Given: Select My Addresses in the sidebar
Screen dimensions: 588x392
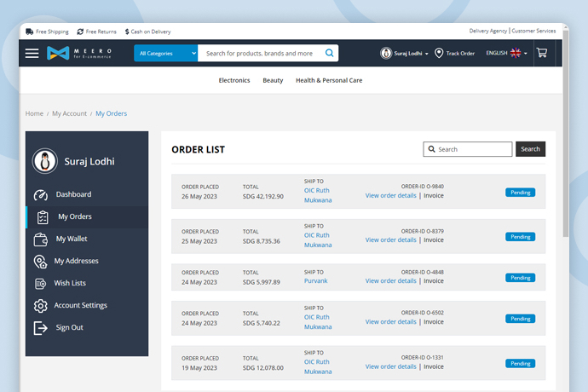Looking at the screenshot, I should click(76, 261).
